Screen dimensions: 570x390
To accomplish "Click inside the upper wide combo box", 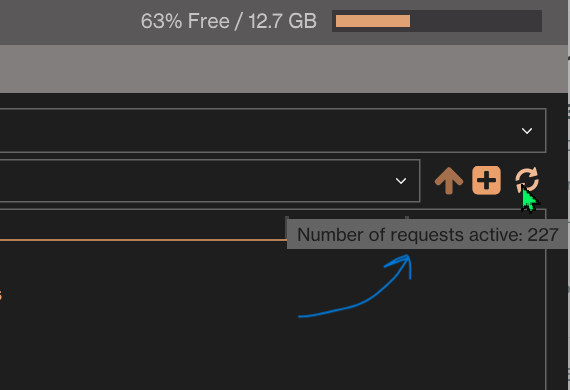I will point(273,130).
